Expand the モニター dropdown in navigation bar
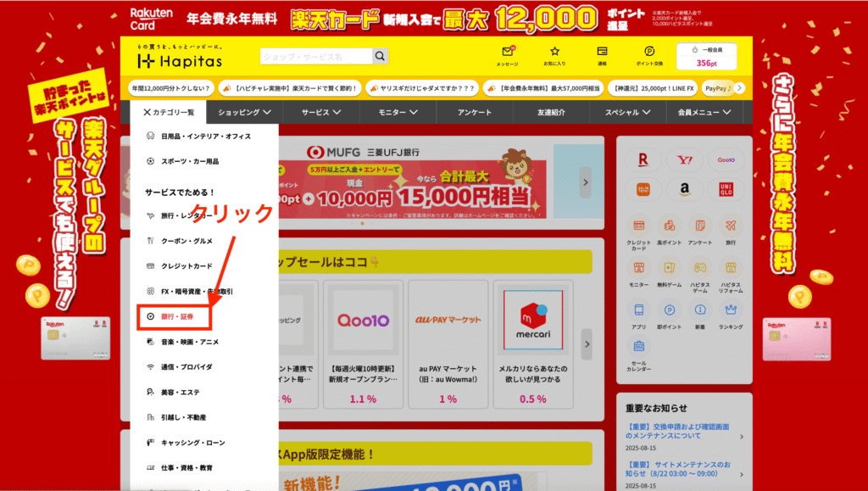The height and width of the screenshot is (491, 868). pos(398,113)
